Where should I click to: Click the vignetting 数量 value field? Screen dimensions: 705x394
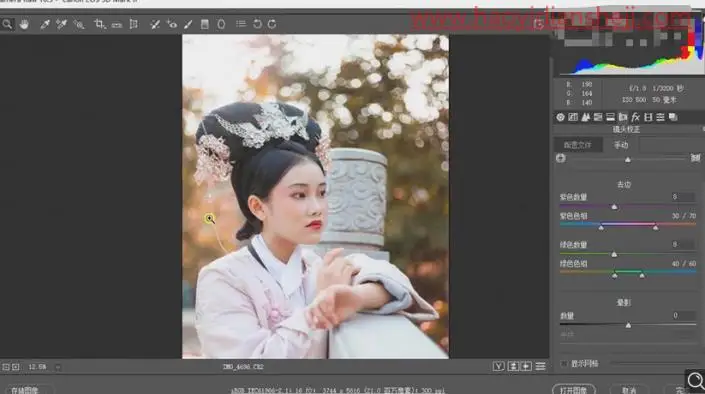coord(682,315)
